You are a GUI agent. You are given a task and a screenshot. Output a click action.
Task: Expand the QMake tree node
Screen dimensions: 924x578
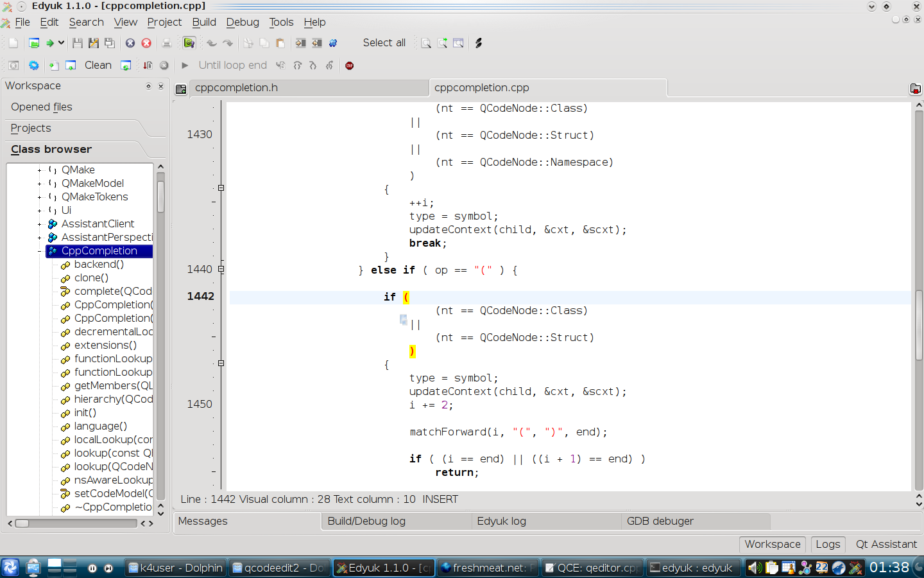coord(39,170)
